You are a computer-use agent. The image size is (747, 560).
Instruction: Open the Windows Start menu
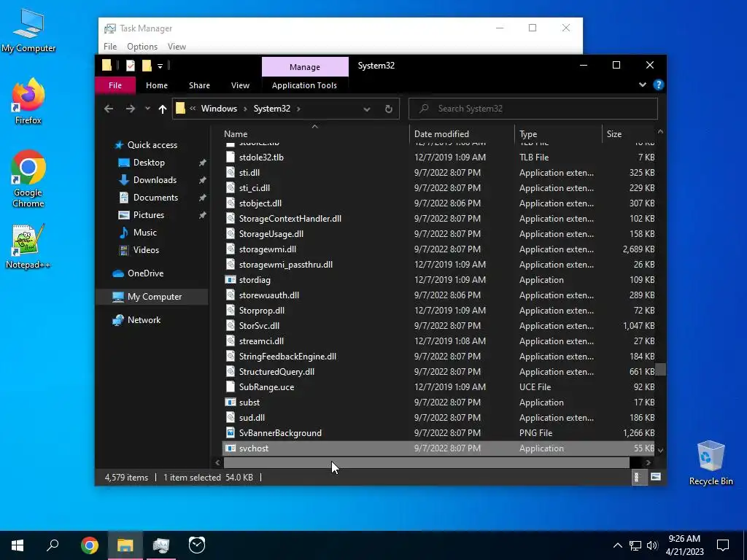click(18, 545)
